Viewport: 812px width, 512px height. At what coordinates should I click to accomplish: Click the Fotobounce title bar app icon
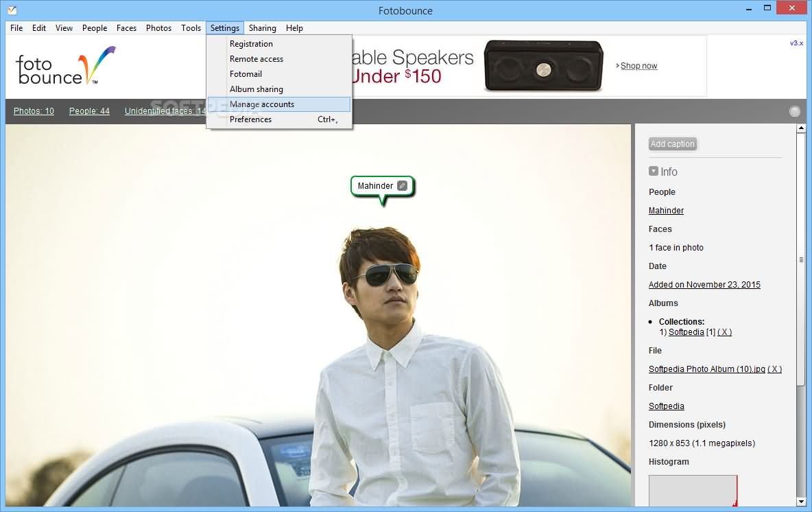pos(12,10)
